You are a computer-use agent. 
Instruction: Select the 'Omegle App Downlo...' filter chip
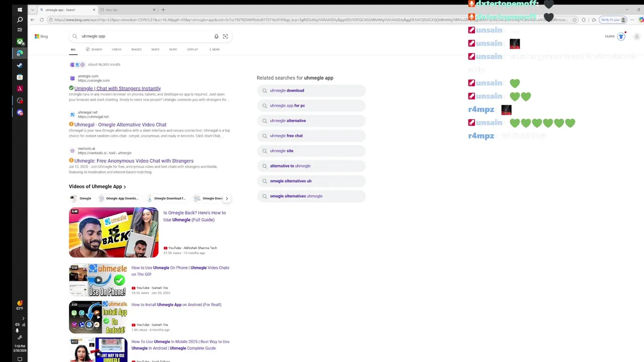point(119,199)
